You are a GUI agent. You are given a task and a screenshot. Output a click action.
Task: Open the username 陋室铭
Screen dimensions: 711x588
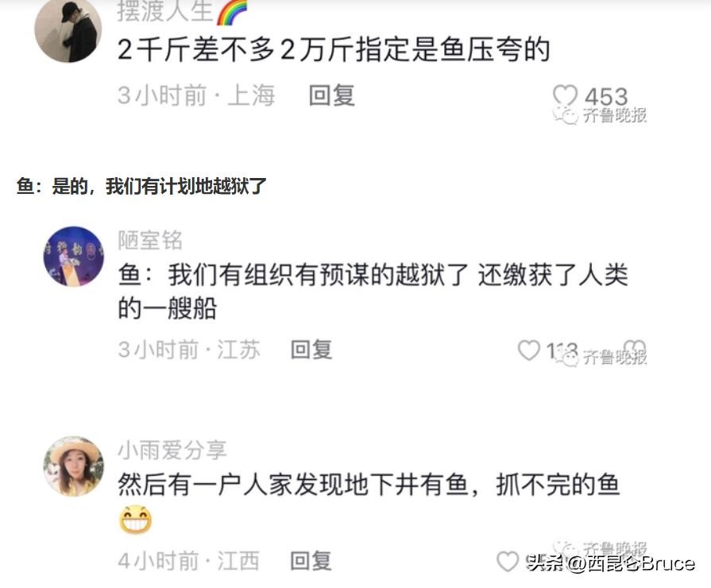[150, 240]
